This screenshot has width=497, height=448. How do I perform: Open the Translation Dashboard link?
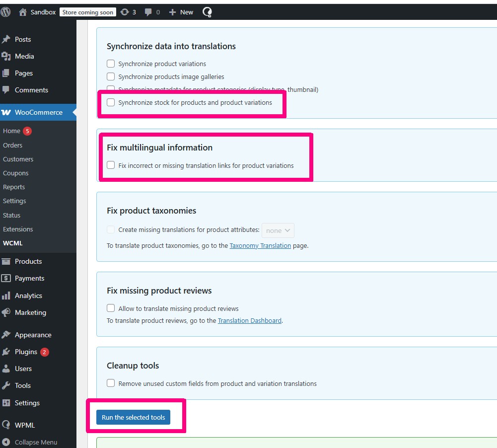(249, 320)
